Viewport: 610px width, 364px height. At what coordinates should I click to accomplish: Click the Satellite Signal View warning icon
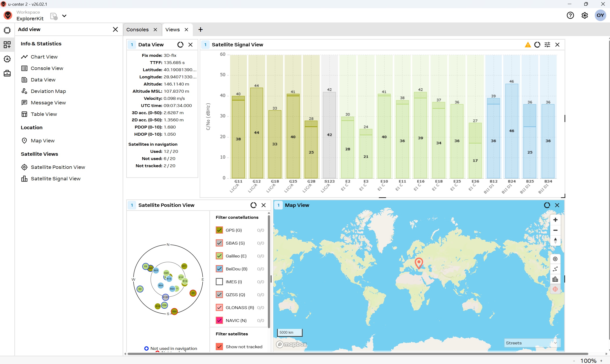pyautogui.click(x=528, y=45)
